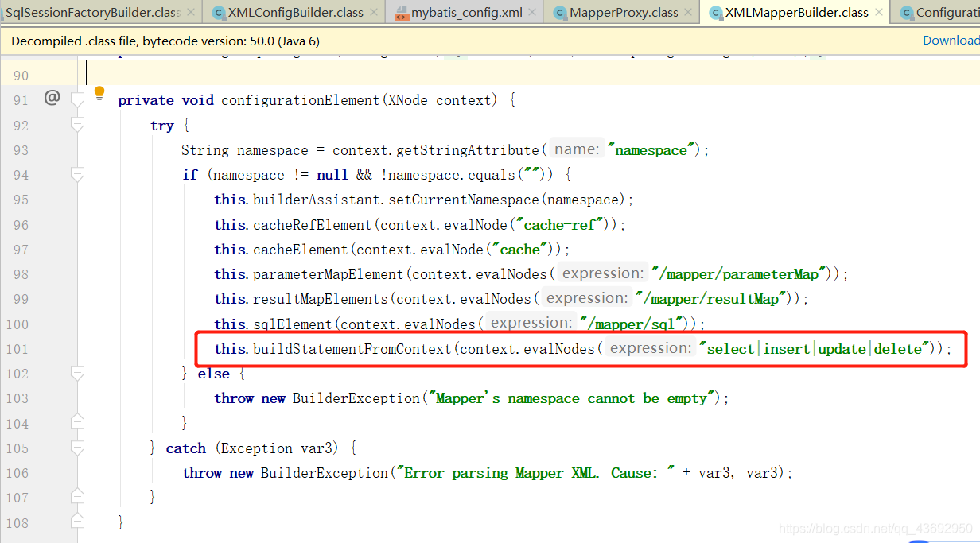
Task: Close the XMLConfigBuilder.class tab
Action: click(x=373, y=13)
